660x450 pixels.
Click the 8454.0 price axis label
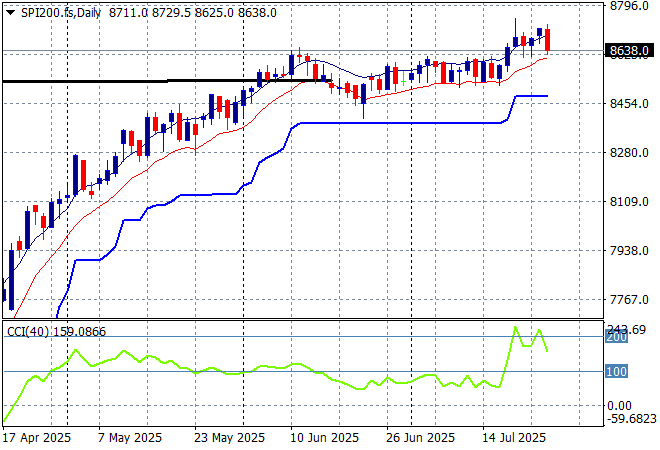tap(630, 104)
